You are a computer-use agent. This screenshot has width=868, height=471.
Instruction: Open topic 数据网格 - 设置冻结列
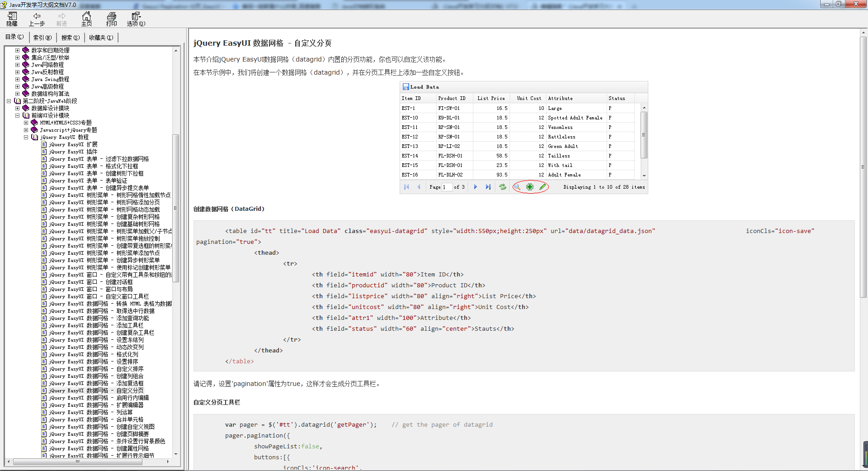[96, 340]
